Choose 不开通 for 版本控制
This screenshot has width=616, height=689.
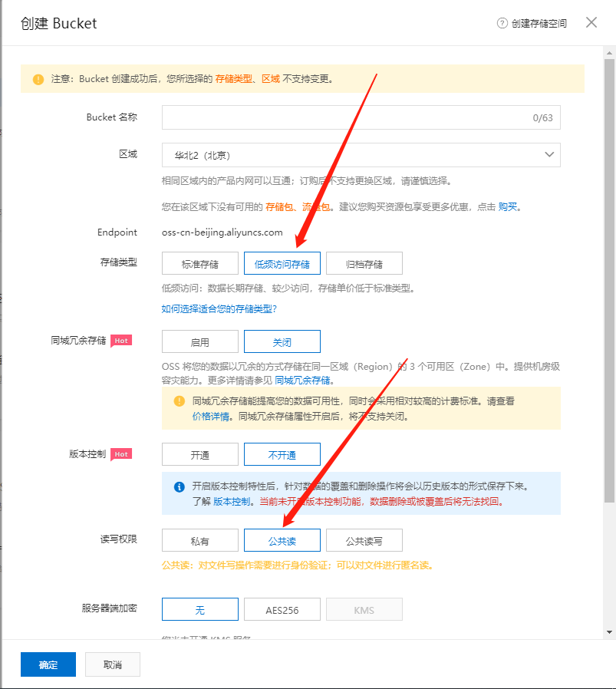[282, 454]
